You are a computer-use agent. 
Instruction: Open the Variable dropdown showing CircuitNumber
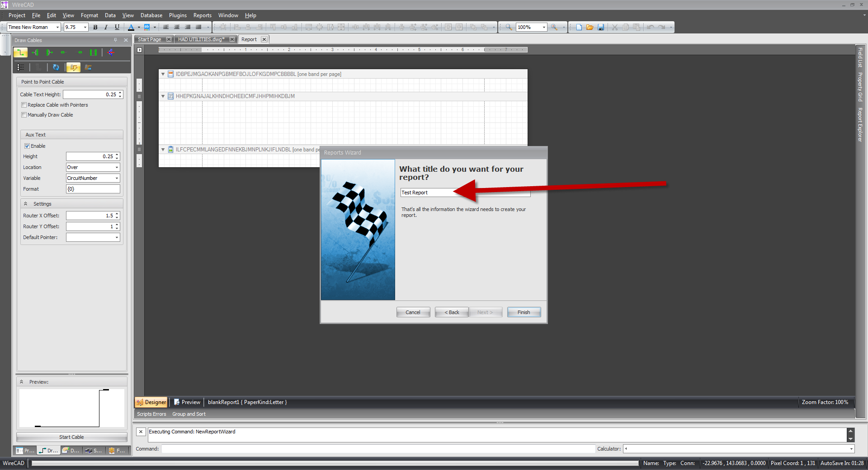coord(93,178)
